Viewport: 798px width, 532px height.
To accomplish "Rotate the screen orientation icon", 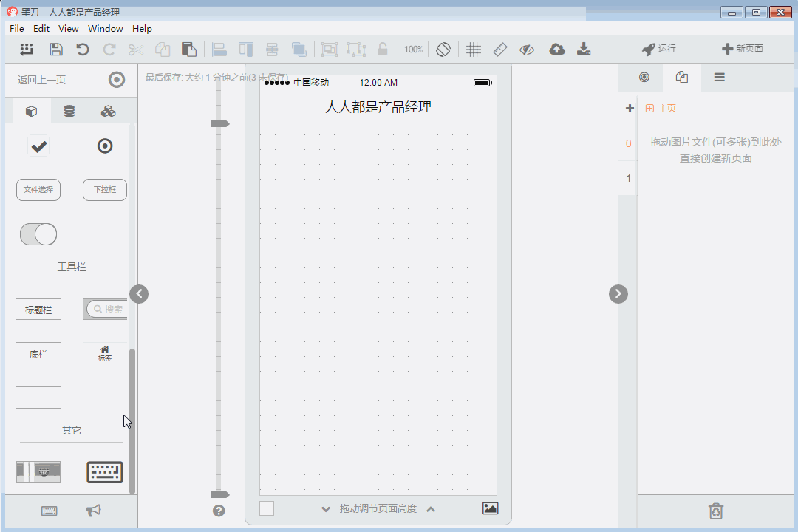I will pyautogui.click(x=443, y=50).
